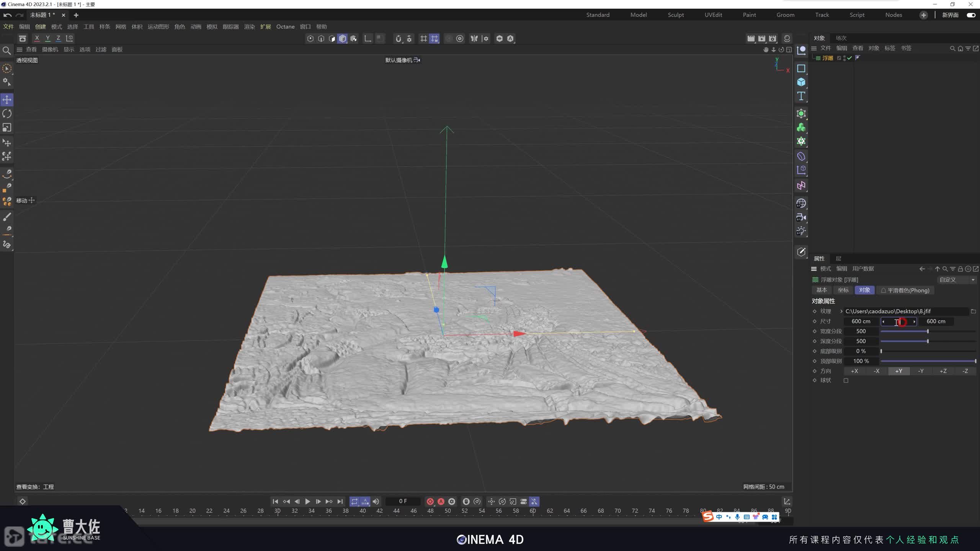Click the 顶部级别 top level slider
The image size is (980, 551).
[x=928, y=361]
